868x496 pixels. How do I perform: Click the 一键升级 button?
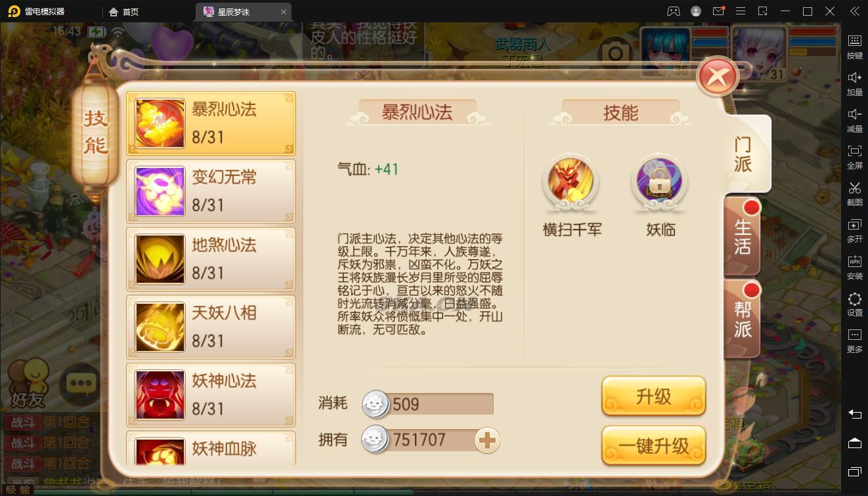click(653, 445)
